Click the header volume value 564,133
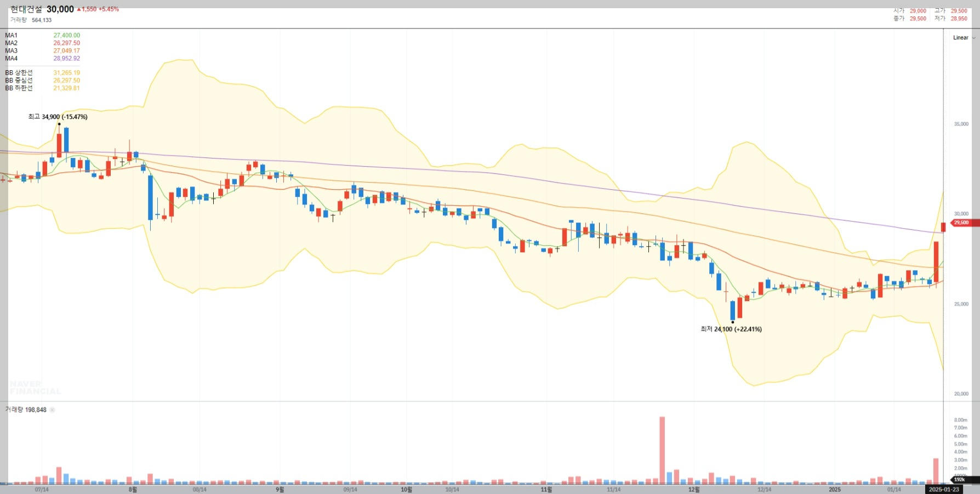980x494 pixels. pyautogui.click(x=42, y=20)
